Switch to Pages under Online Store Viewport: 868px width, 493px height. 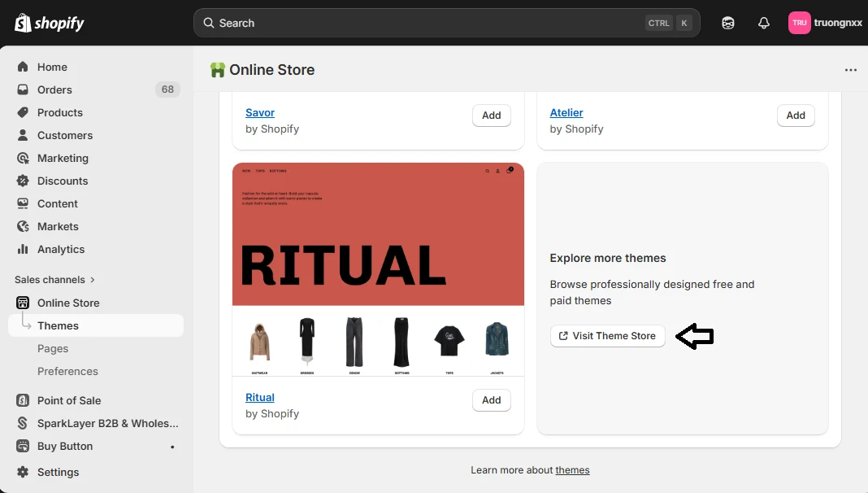53,348
